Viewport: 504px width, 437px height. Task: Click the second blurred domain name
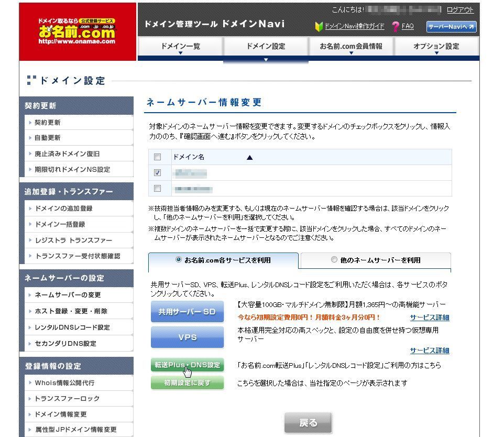(x=193, y=189)
